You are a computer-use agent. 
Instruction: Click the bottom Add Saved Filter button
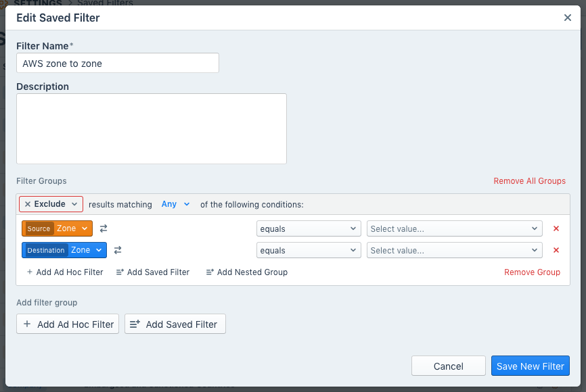[x=175, y=324]
